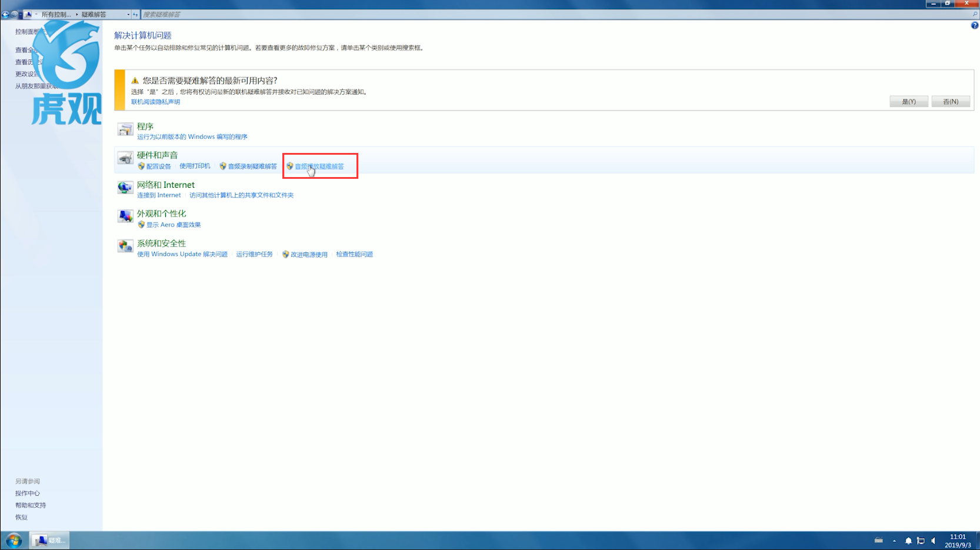This screenshot has width=980, height=550.
Task: Click the speaker volume tray icon
Action: click(934, 541)
